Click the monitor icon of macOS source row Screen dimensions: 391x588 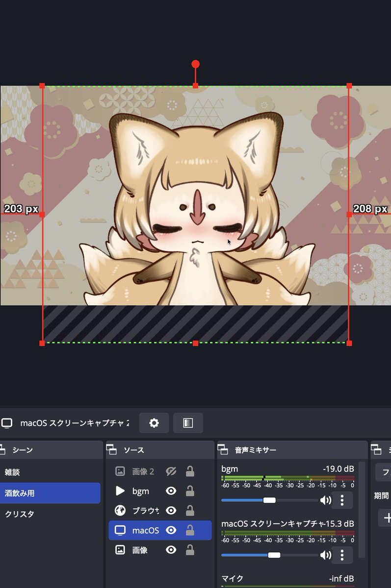pyautogui.click(x=120, y=530)
